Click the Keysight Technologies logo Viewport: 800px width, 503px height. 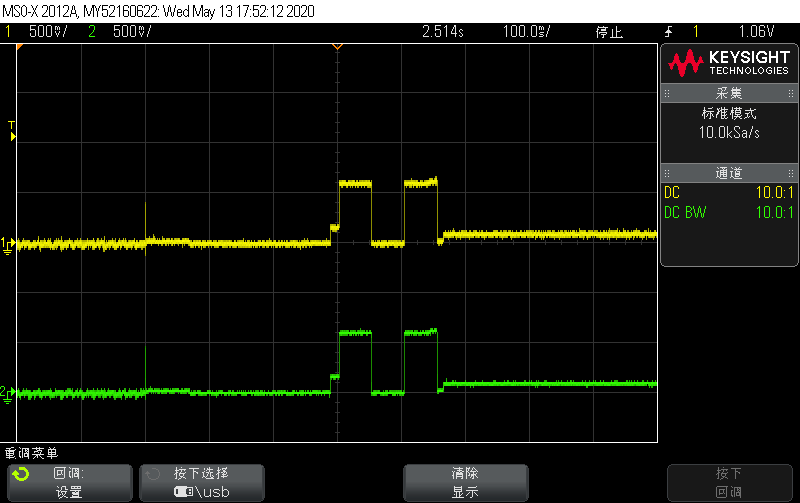(729, 63)
